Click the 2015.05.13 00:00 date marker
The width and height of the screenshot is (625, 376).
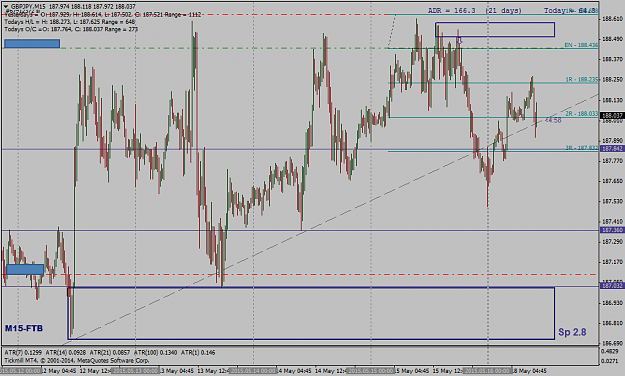(x=136, y=371)
